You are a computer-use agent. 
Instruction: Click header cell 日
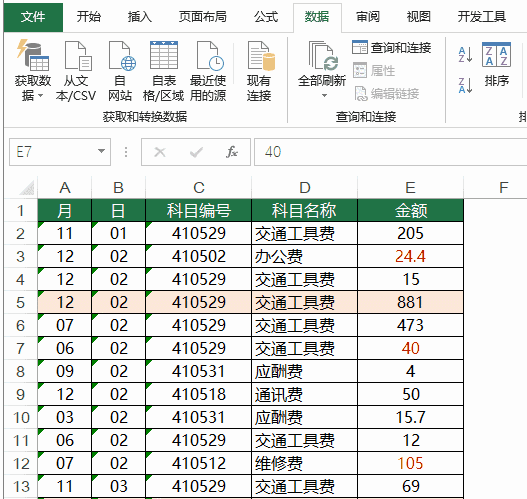[118, 211]
